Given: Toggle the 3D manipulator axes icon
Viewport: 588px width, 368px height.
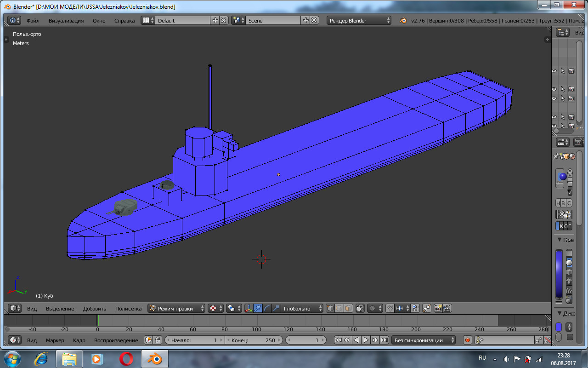Looking at the screenshot, I should pyautogui.click(x=249, y=309).
